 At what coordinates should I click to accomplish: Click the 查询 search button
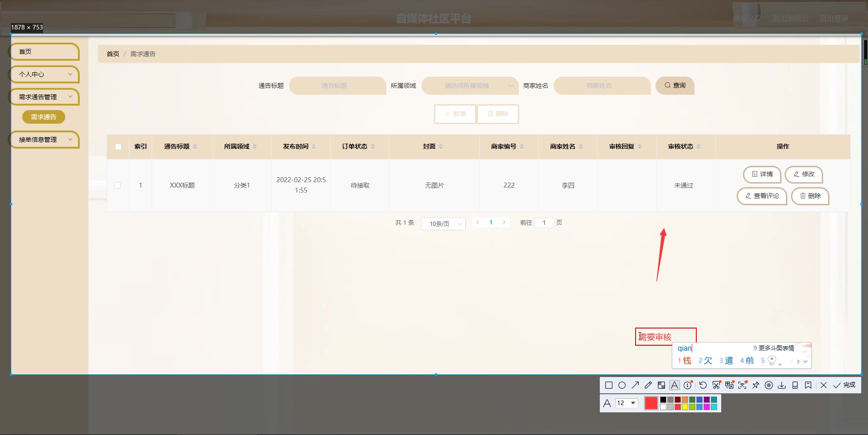675,86
